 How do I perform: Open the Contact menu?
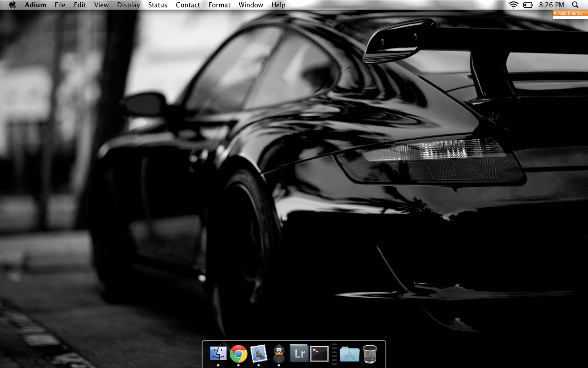tap(188, 5)
